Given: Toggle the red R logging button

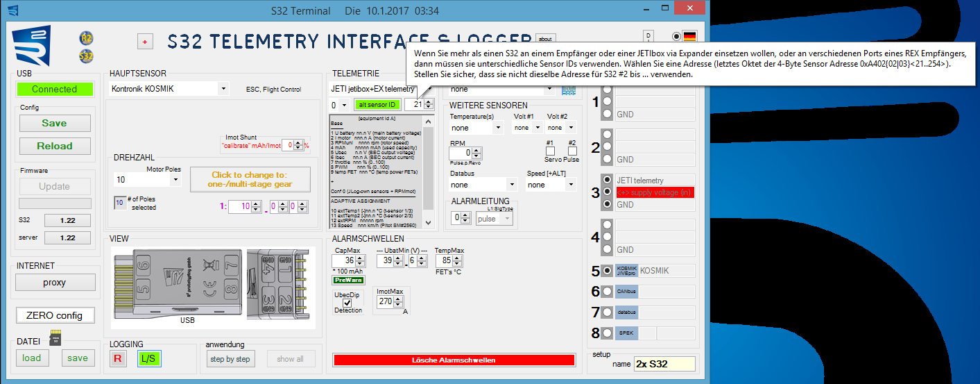Looking at the screenshot, I should pyautogui.click(x=118, y=358).
